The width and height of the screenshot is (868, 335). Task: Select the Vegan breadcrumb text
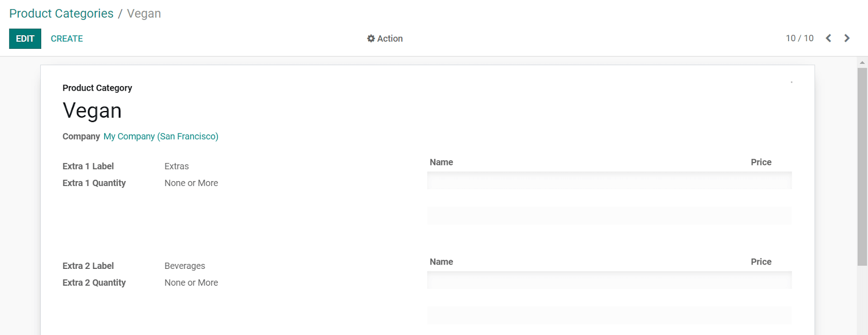pyautogui.click(x=144, y=14)
